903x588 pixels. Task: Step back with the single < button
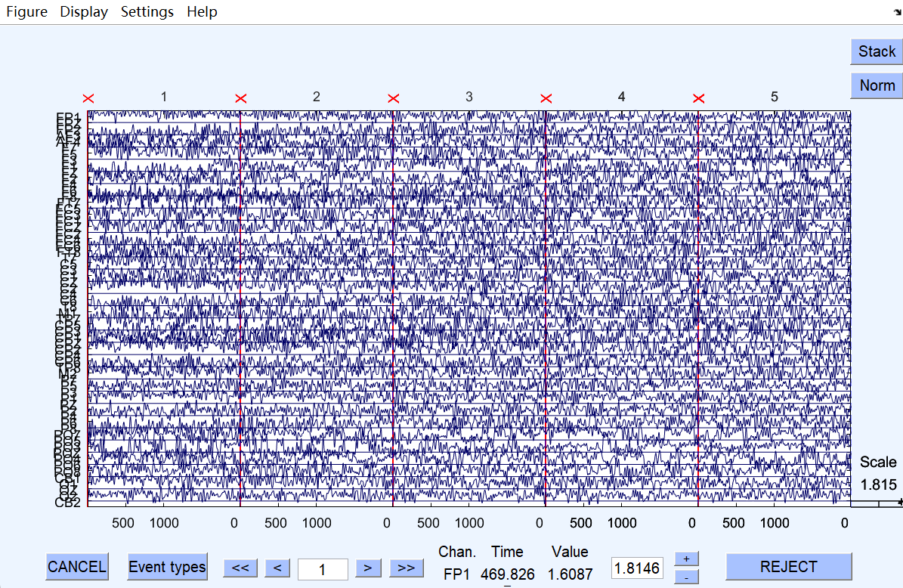tap(277, 568)
